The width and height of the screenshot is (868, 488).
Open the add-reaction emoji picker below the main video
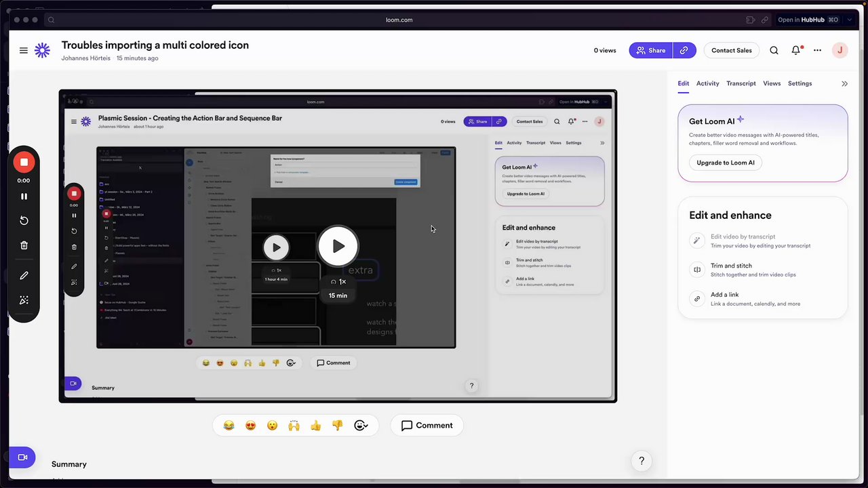pos(361,426)
